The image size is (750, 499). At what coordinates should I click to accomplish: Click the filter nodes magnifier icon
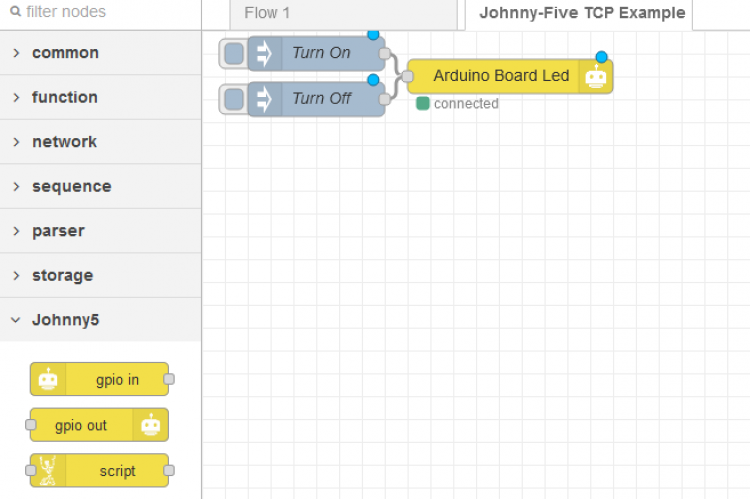point(15,11)
